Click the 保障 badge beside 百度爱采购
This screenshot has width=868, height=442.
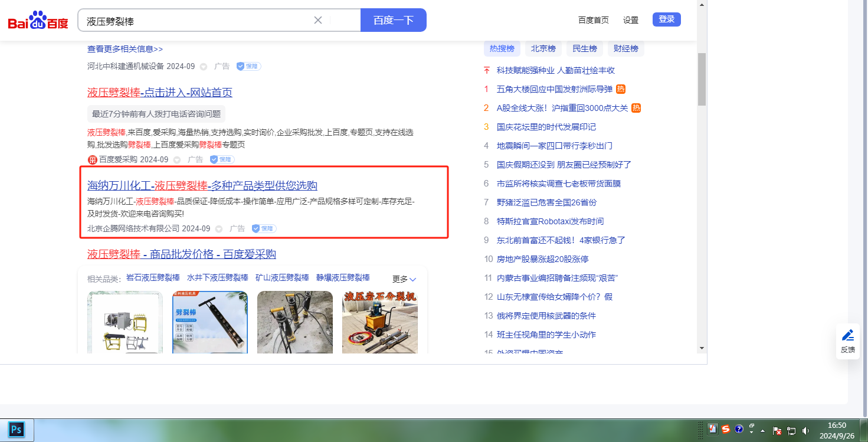(x=222, y=159)
